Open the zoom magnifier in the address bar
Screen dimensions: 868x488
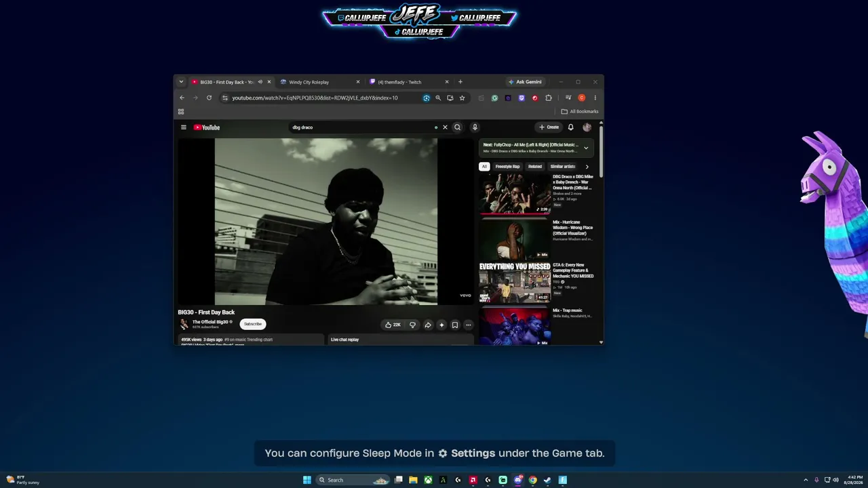tap(438, 98)
